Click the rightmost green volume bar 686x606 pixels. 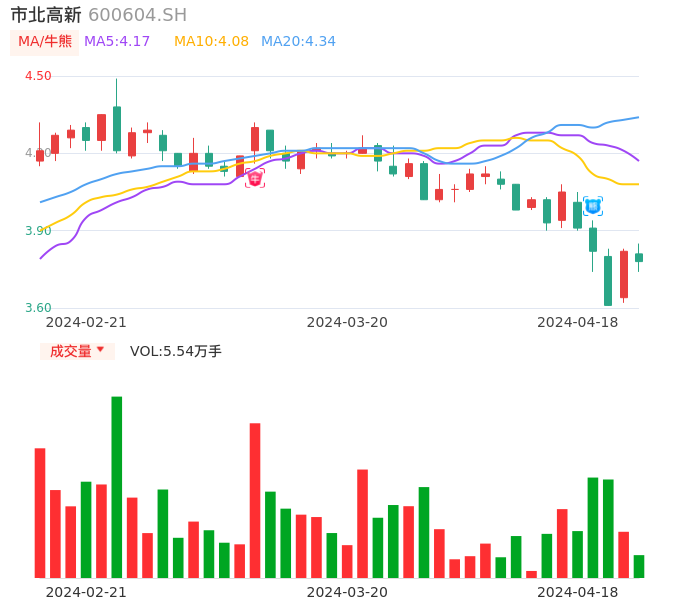[x=639, y=566]
